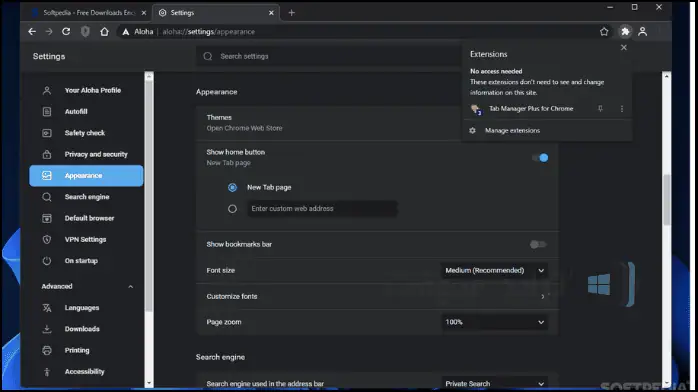This screenshot has height=392, width=698.
Task: Toggle the extensions puzzle icon
Action: tap(625, 32)
